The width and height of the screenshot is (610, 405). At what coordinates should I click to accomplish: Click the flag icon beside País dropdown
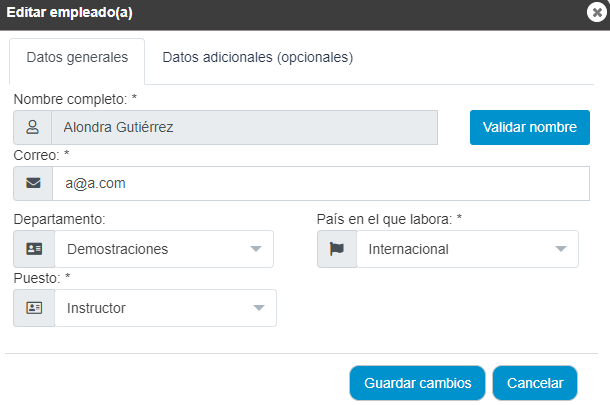[337, 249]
